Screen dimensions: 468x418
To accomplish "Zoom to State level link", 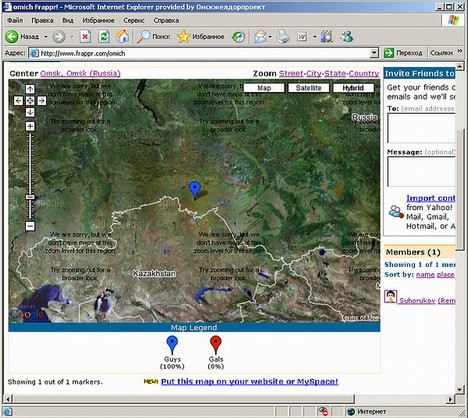I will [335, 73].
